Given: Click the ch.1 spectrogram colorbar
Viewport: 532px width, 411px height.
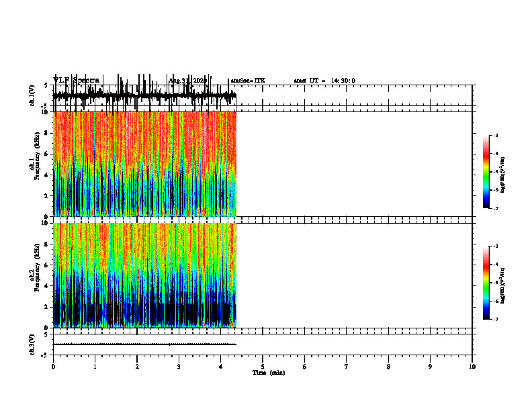Looking at the screenshot, I should (486, 172).
